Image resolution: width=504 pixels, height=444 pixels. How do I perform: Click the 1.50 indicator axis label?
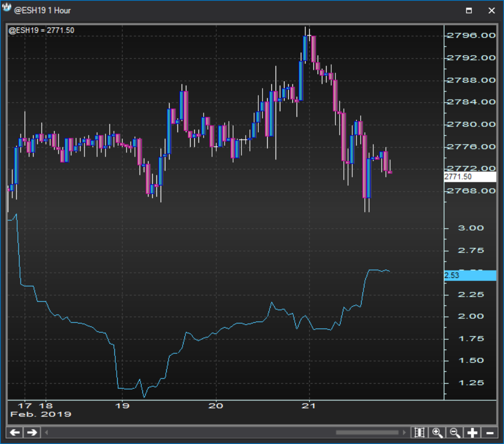click(471, 360)
